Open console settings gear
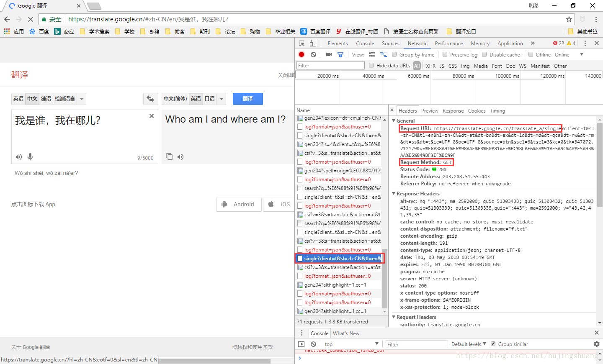The height and width of the screenshot is (364, 603). point(597,344)
